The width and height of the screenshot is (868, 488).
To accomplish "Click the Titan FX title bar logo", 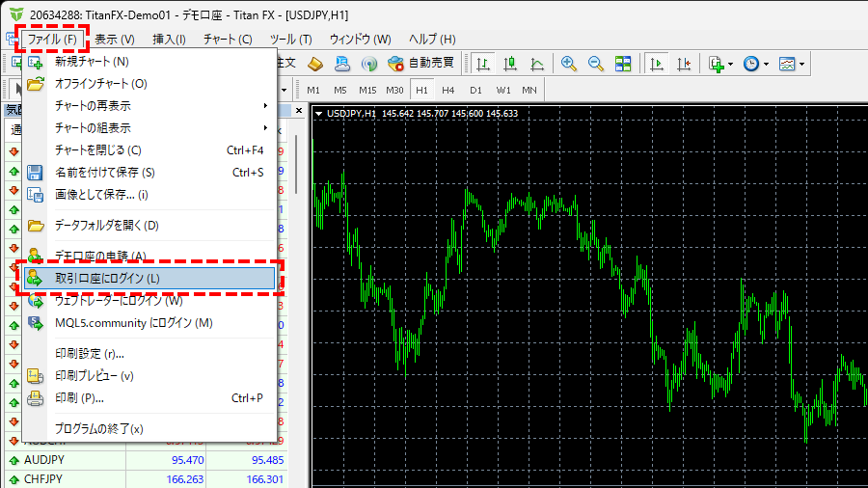I will (x=15, y=14).
